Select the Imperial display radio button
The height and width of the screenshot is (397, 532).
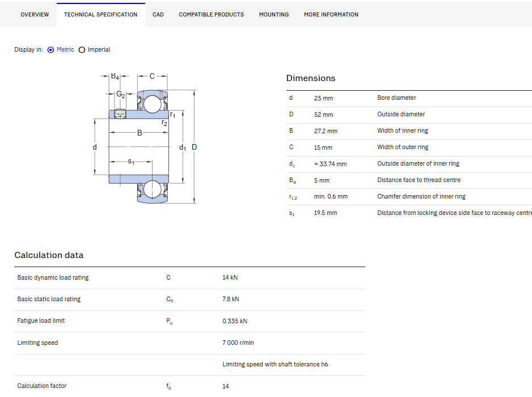(82, 50)
